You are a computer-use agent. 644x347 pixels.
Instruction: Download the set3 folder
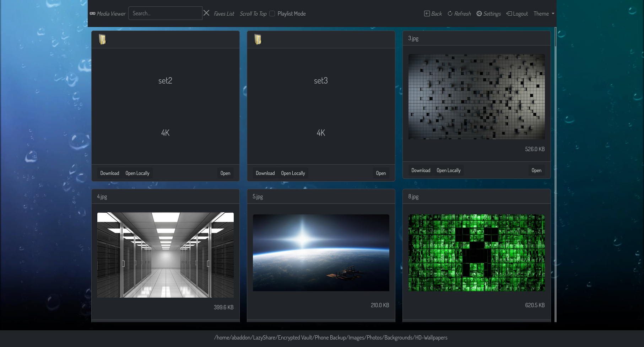[265, 173]
